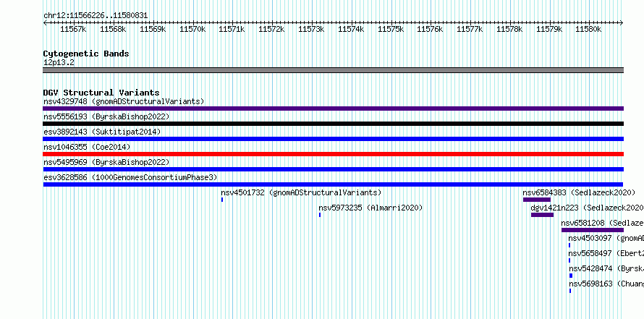The width and height of the screenshot is (644, 319).
Task: Click the small blue nsv5428474 marker
Action: coord(571,276)
